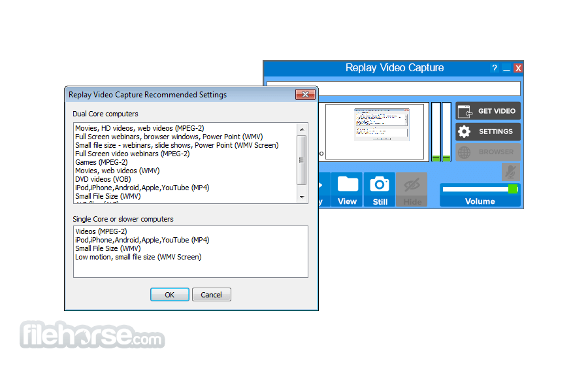
Task: Select "DVD videos (VOB)" entry
Action: 103,179
